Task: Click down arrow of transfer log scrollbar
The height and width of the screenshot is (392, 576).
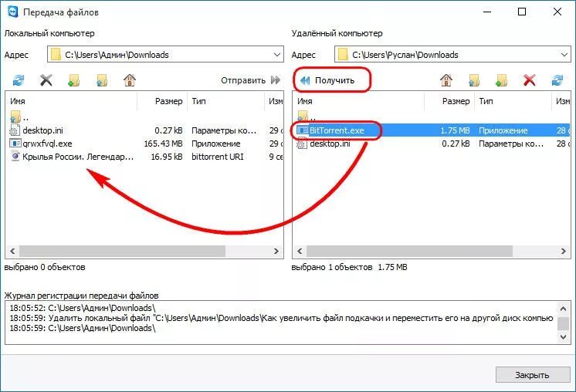Action: (x=563, y=336)
